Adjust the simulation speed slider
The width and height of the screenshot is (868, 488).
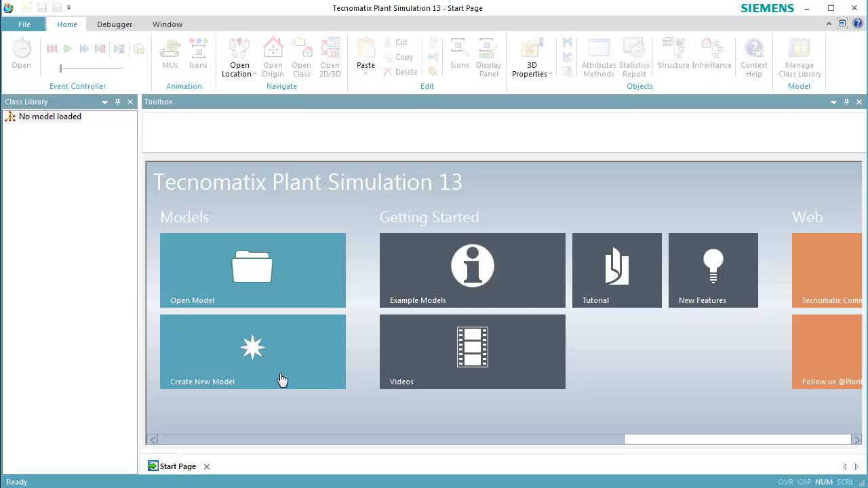tap(61, 68)
